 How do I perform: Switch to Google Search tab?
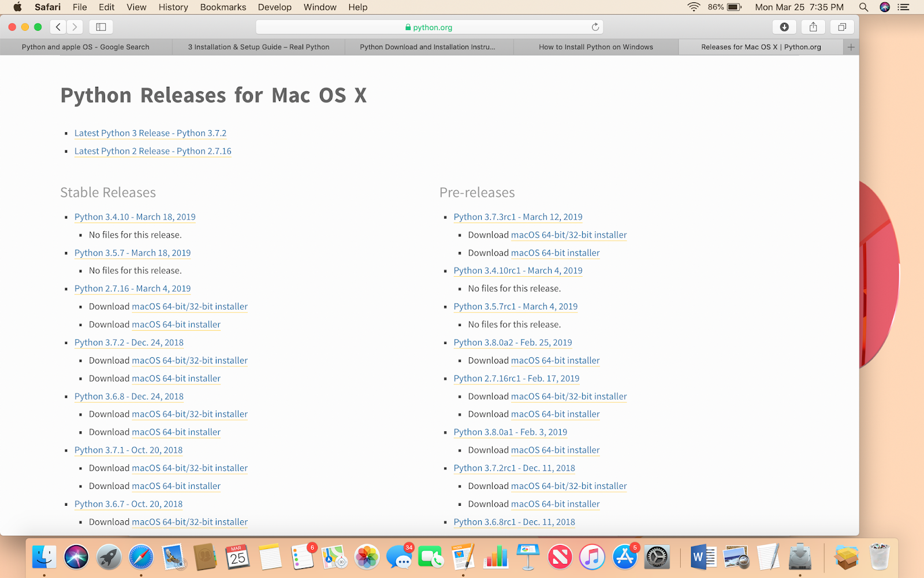(85, 47)
